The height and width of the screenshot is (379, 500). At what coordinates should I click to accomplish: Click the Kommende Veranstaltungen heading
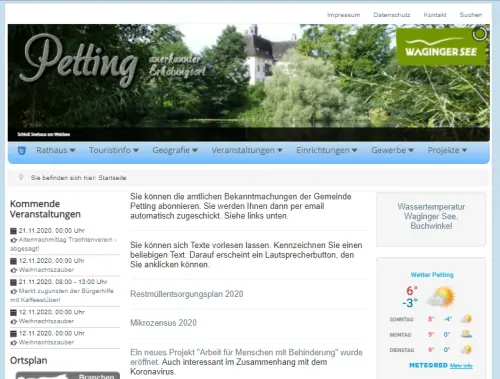pos(45,209)
